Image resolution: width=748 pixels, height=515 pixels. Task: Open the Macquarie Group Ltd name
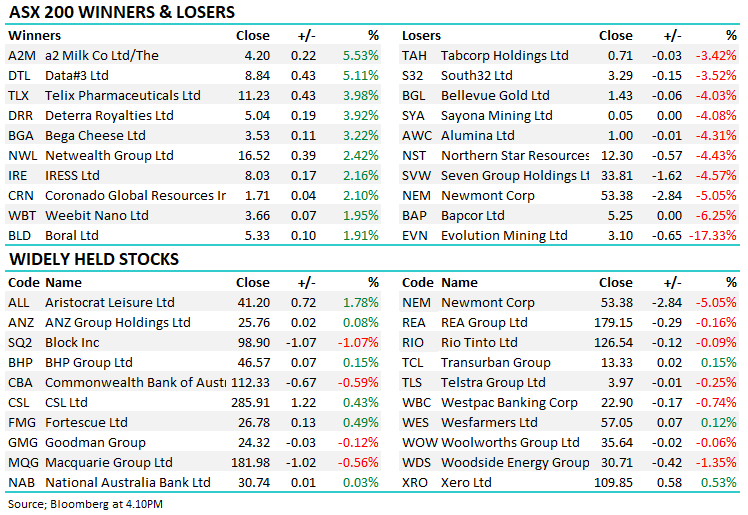pyautogui.click(x=108, y=463)
